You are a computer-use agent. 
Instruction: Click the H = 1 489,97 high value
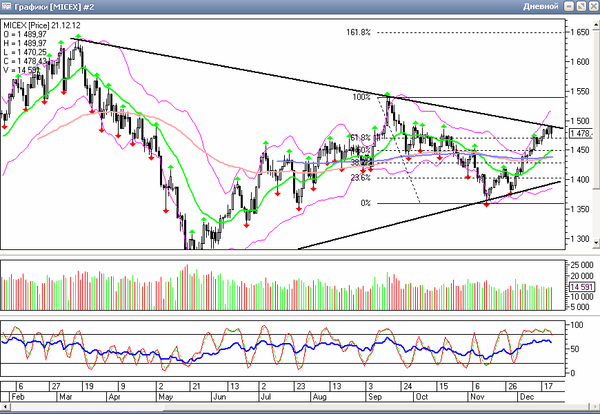click(x=25, y=43)
